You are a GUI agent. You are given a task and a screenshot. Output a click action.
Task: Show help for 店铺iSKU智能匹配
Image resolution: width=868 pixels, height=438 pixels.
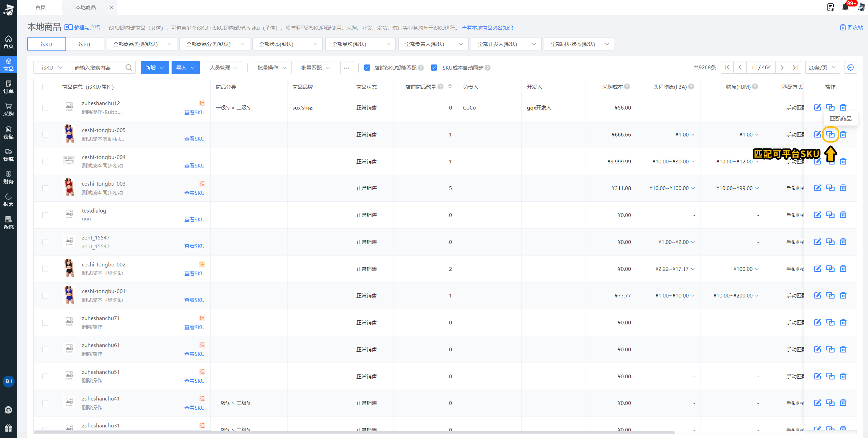click(x=421, y=68)
